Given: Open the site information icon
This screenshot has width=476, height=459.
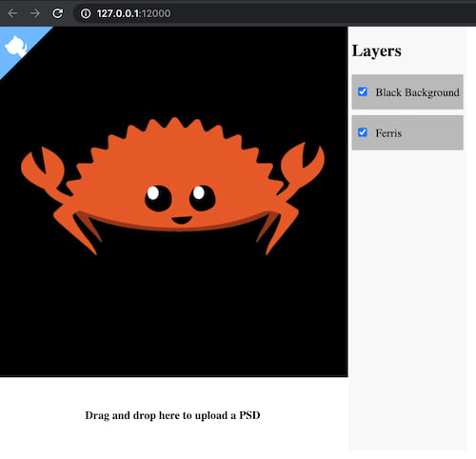Looking at the screenshot, I should (x=86, y=13).
